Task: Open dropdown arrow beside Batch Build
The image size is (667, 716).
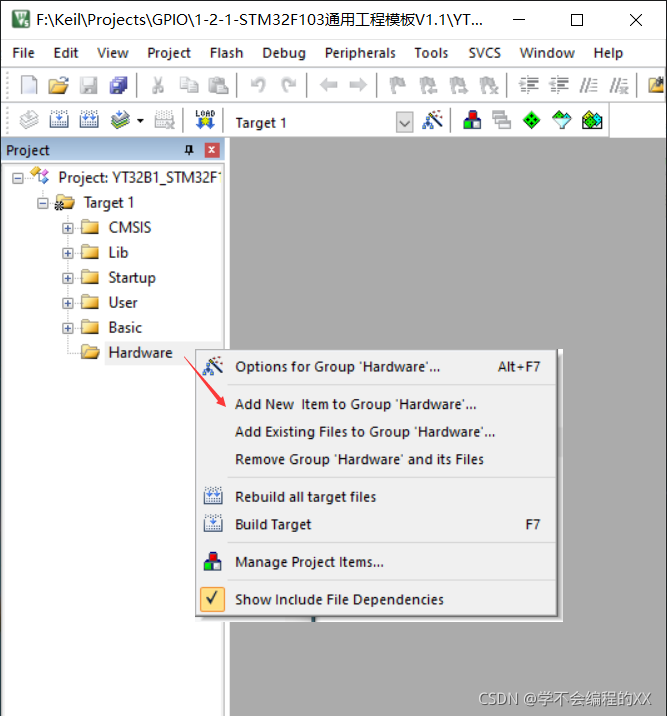Action: 140,121
